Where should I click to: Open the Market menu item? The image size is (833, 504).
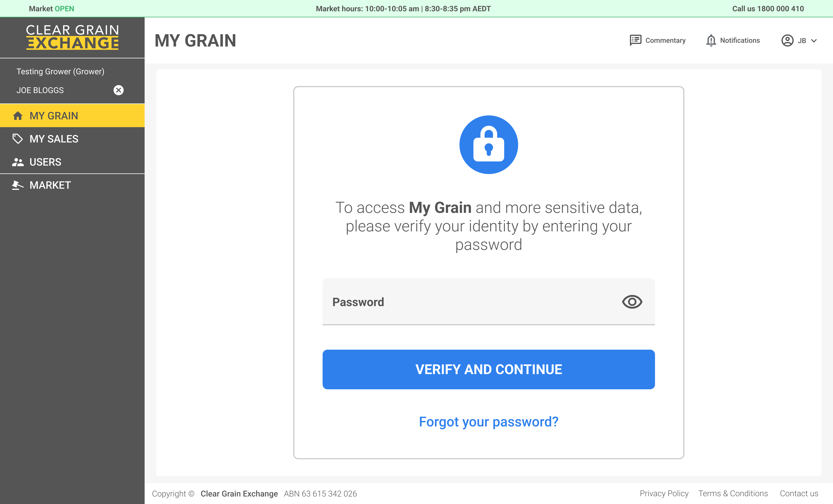50,185
